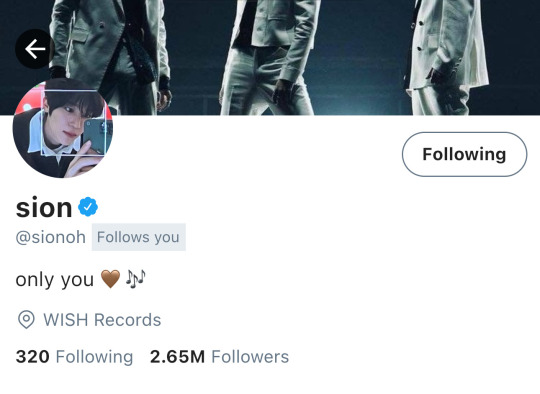540x394 pixels.
Task: Open sion's circular profile picture
Action: click(63, 128)
